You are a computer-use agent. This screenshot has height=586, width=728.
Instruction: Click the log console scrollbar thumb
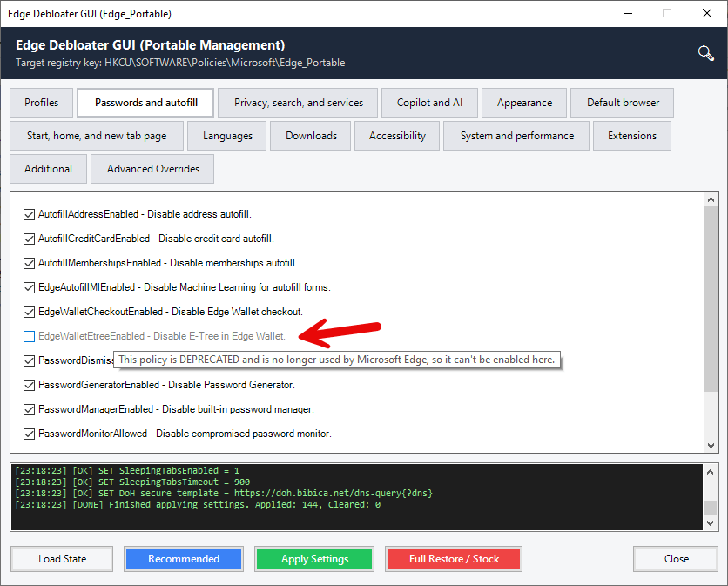pos(710,508)
